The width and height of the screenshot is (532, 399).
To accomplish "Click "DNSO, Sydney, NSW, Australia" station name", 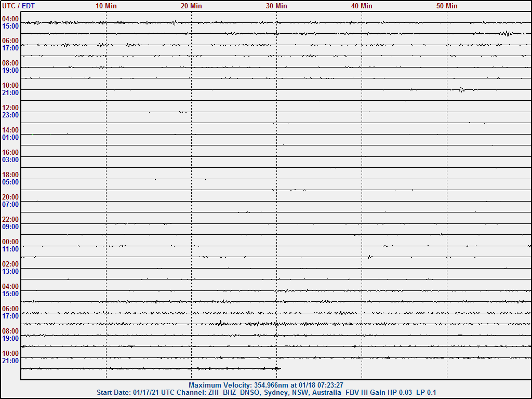I will click(290, 392).
